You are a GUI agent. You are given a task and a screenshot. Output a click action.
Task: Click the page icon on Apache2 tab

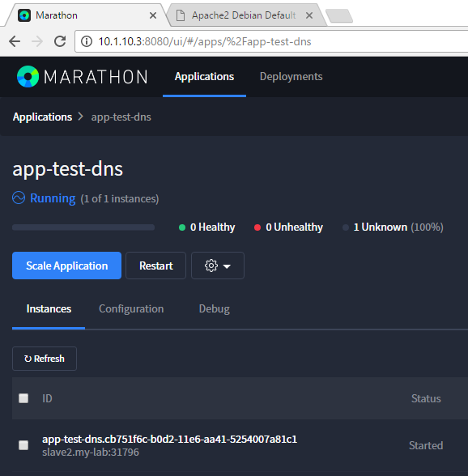[181, 15]
